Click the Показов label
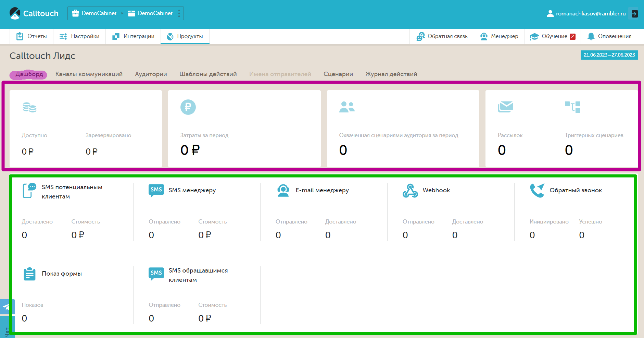Screen dimensions: 644x338 (33, 305)
